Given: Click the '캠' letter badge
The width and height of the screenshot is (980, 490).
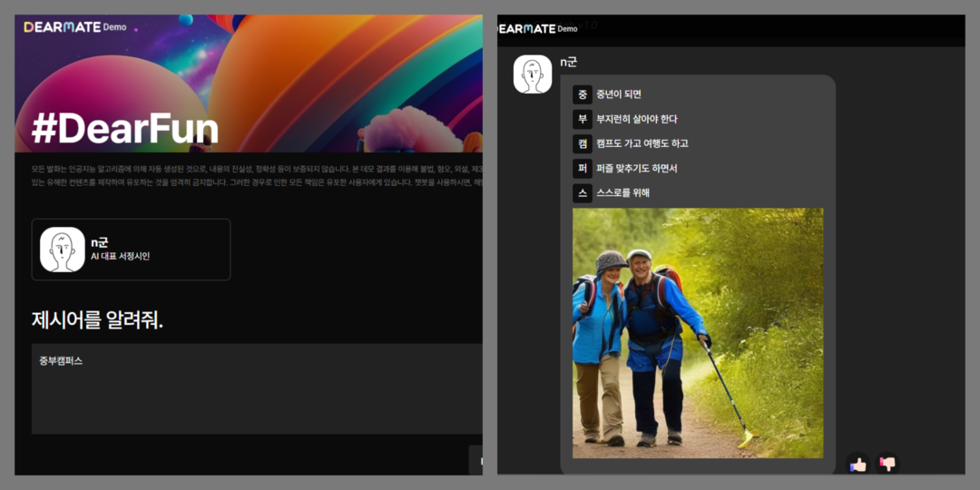Looking at the screenshot, I should [582, 143].
